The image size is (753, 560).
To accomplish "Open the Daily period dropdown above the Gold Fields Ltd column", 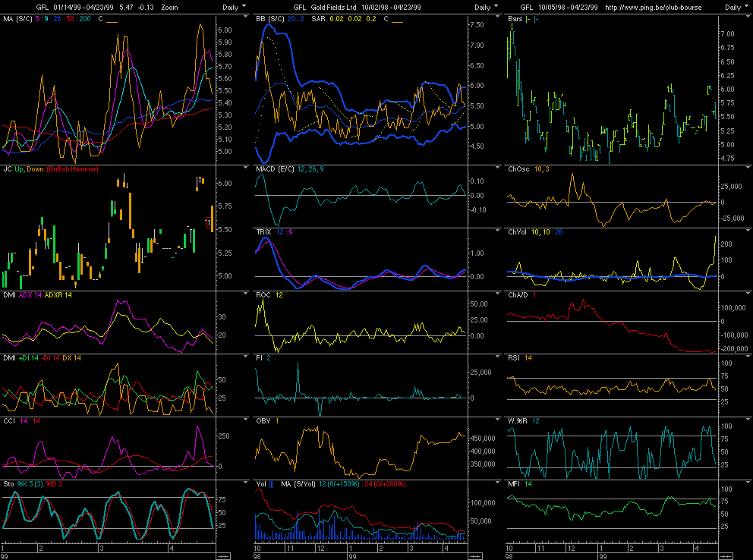I will [x=487, y=7].
